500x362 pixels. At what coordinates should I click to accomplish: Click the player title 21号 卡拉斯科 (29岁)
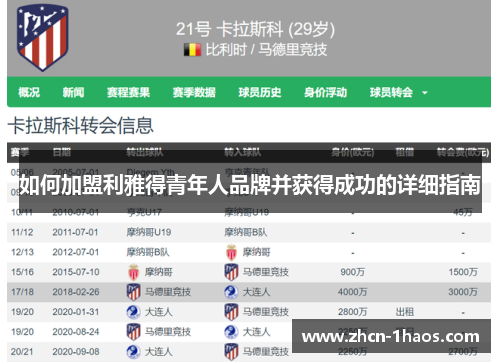coord(255,29)
